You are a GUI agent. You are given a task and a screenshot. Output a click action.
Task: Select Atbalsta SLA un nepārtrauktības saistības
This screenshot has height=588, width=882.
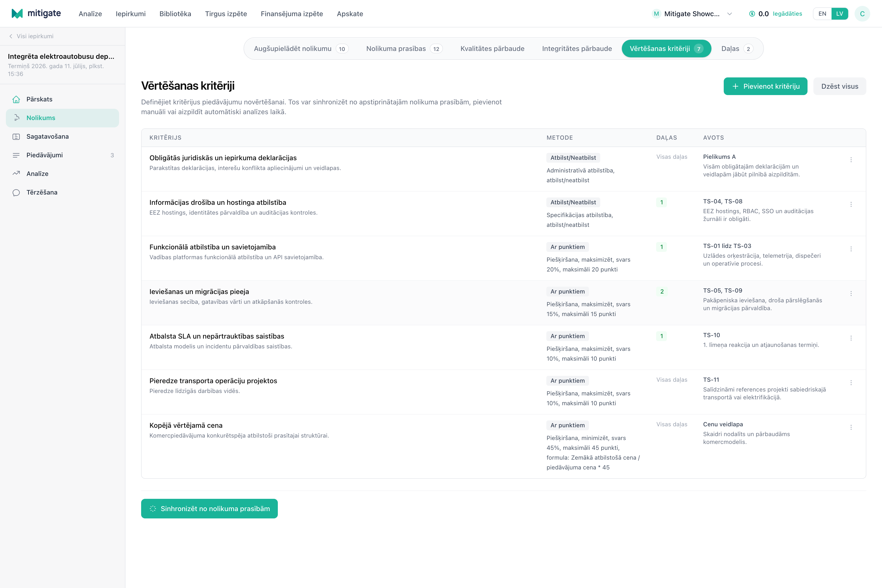pyautogui.click(x=217, y=336)
